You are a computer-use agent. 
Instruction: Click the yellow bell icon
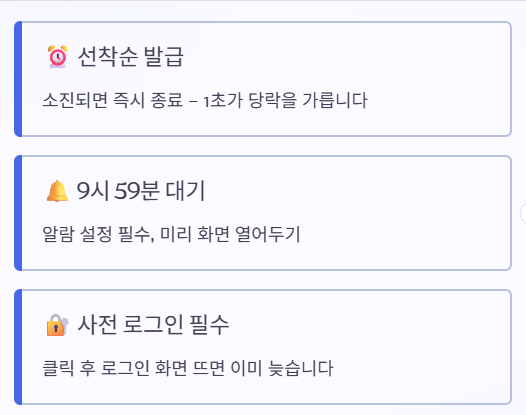(x=57, y=191)
